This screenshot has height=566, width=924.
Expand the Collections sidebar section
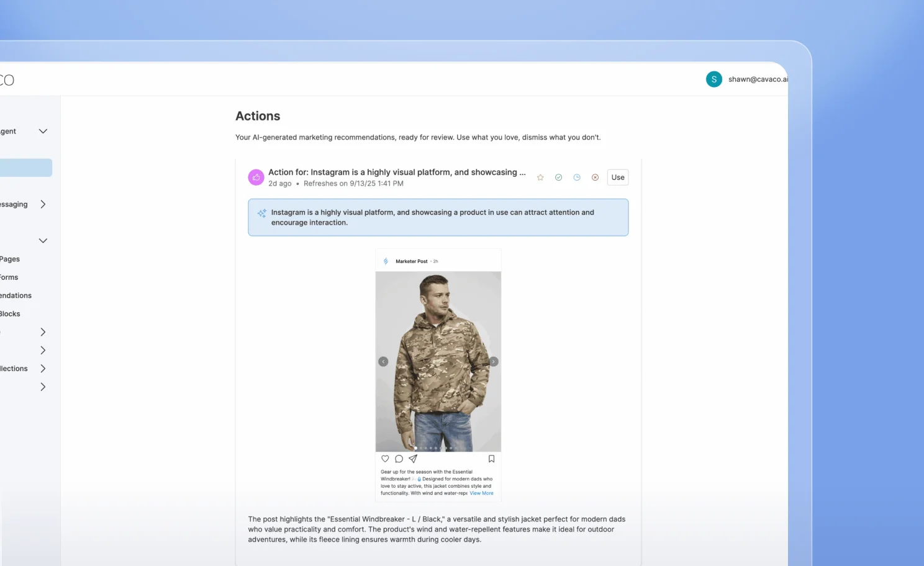tap(43, 369)
